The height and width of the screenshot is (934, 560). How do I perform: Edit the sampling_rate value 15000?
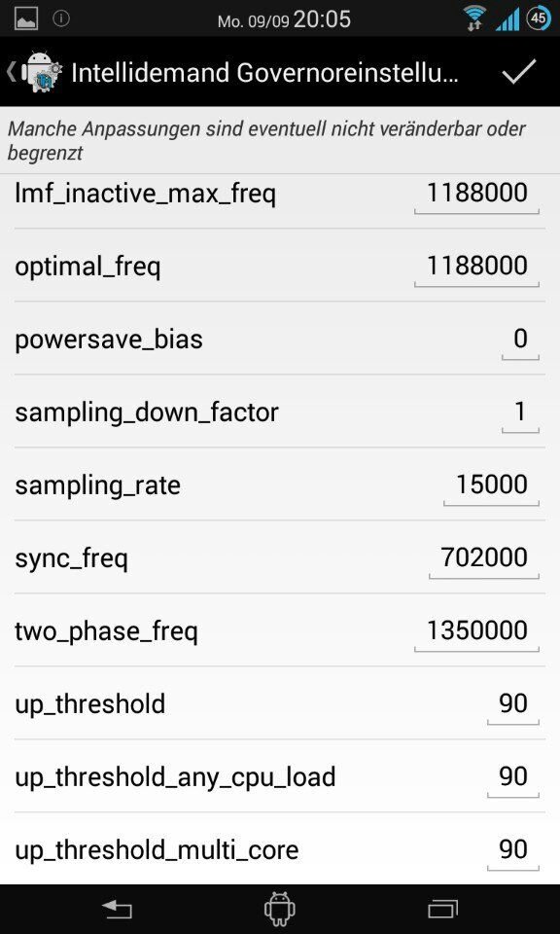tap(491, 485)
